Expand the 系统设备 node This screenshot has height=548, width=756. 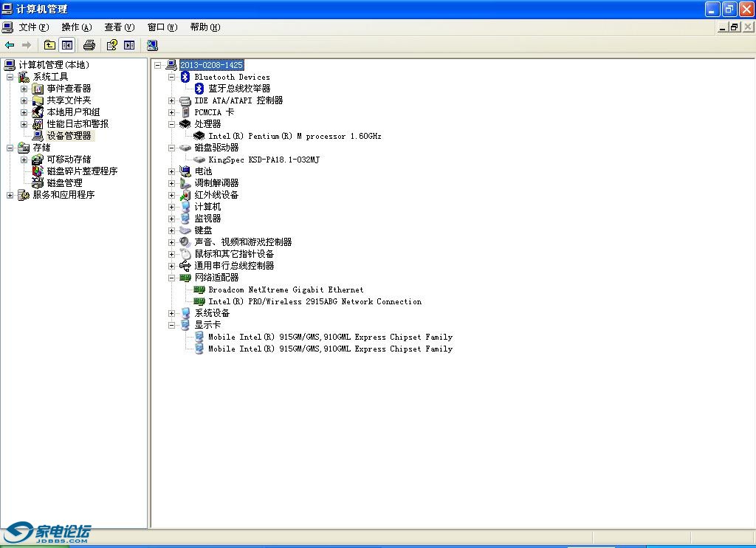(x=171, y=314)
